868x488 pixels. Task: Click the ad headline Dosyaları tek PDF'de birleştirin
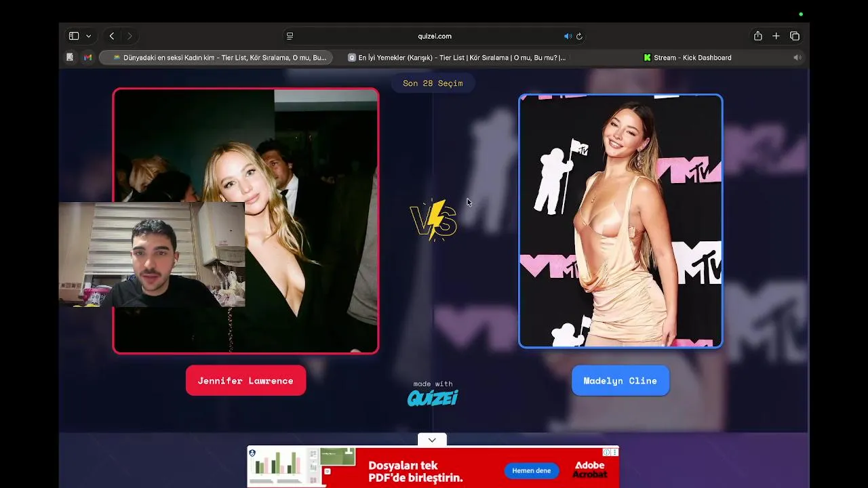pos(416,472)
